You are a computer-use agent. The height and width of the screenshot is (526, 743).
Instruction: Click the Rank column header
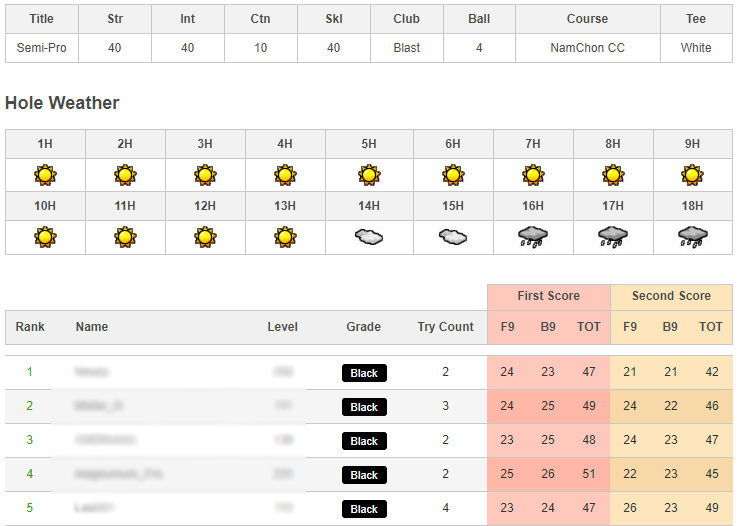point(30,327)
